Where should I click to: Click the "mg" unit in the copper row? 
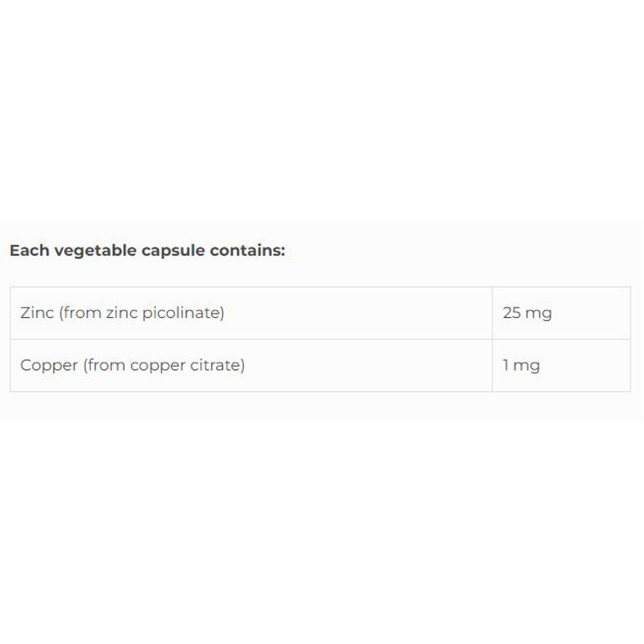point(526,365)
